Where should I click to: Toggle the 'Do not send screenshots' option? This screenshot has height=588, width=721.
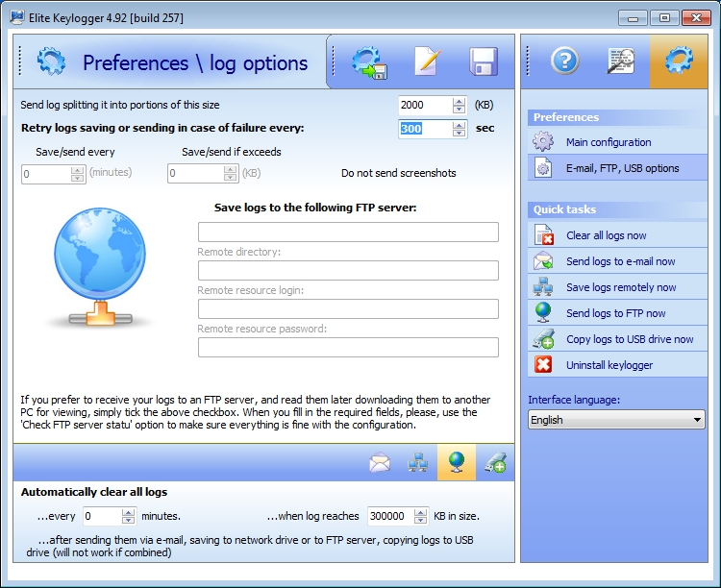(x=398, y=174)
